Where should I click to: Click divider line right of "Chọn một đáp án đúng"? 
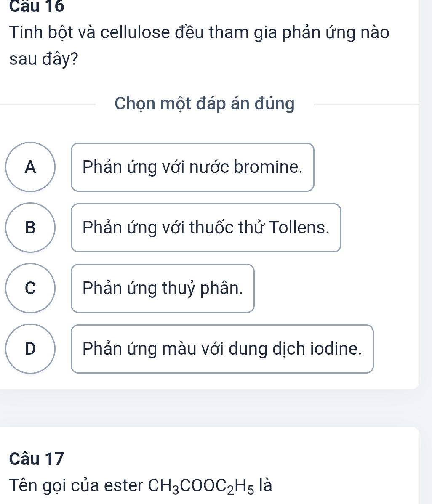coord(366,104)
